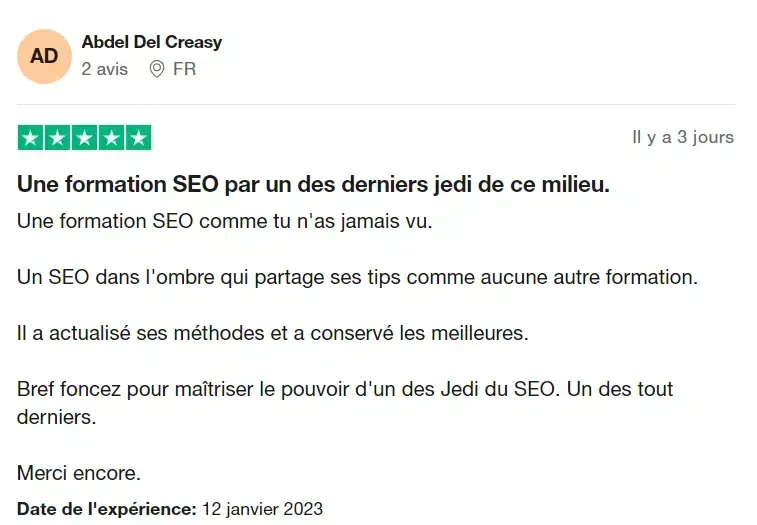This screenshot has width=757, height=525.
Task: Click the "2 avis" review count
Action: click(x=105, y=69)
